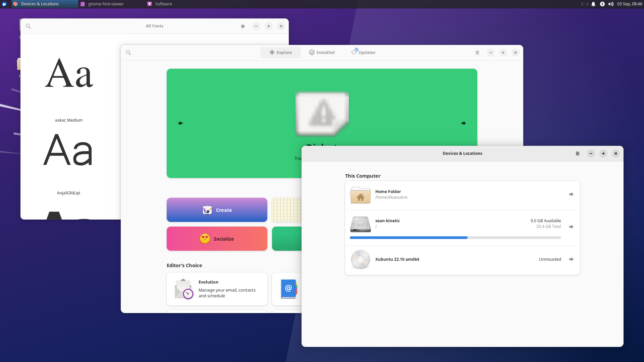The height and width of the screenshot is (362, 644).
Task: Click the sean-kinetic disk usage bar
Action: coord(455,237)
